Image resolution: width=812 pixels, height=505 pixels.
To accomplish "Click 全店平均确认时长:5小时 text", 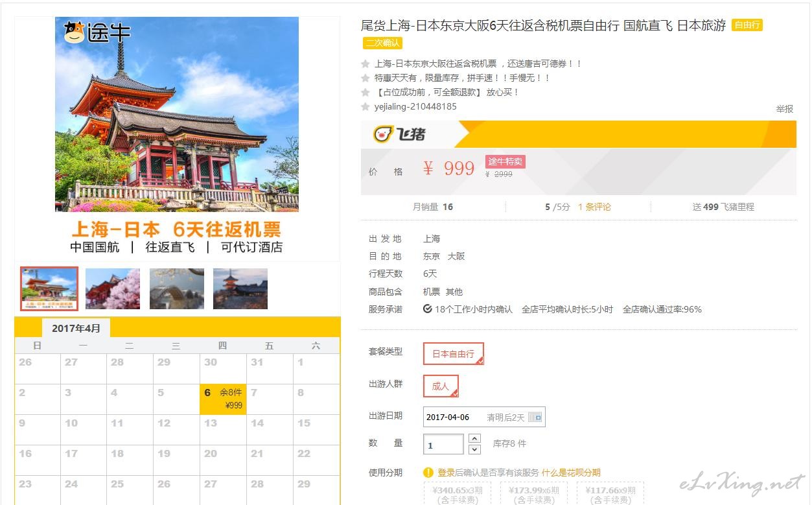I will coord(567,309).
